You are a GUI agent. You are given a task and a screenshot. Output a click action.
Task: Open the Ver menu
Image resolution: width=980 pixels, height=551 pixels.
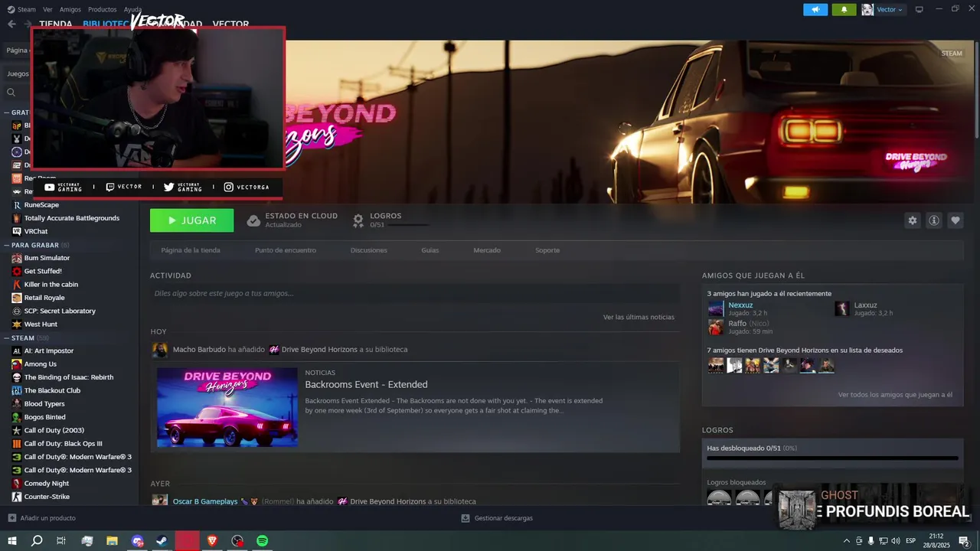48,9
